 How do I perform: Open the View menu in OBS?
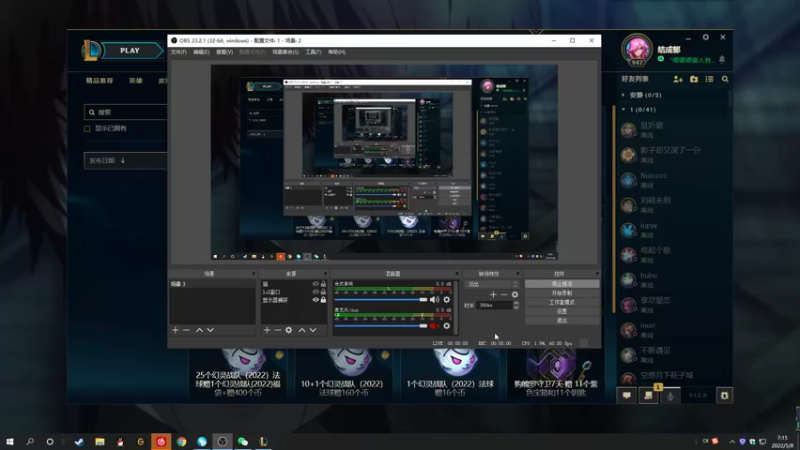224,52
